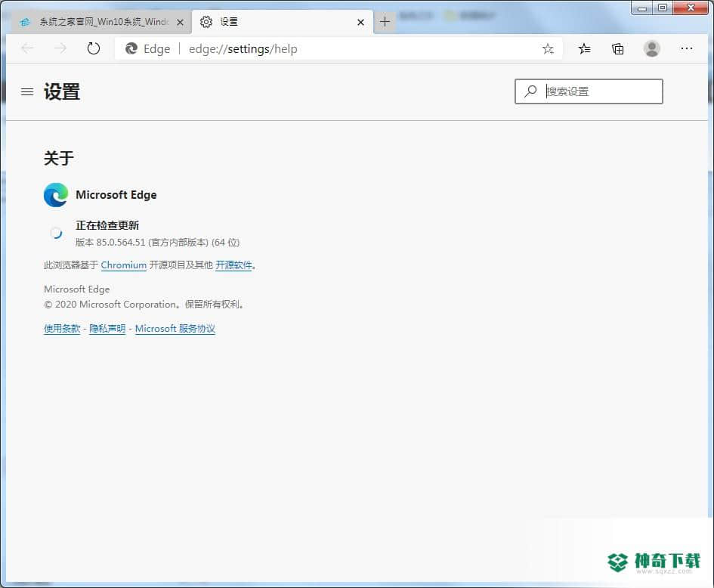Close the Edge browser window
Image resolution: width=714 pixels, height=588 pixels.
click(691, 8)
